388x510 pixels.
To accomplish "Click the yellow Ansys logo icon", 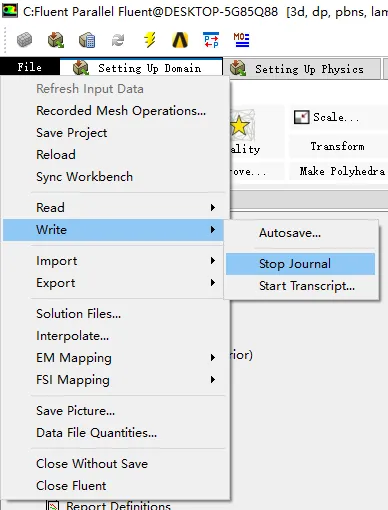I will coord(180,40).
